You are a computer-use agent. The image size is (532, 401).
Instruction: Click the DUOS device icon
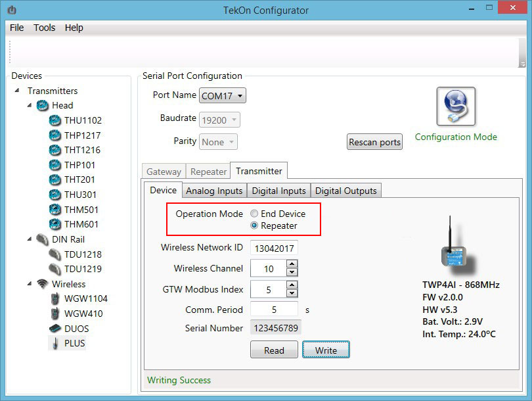55,328
